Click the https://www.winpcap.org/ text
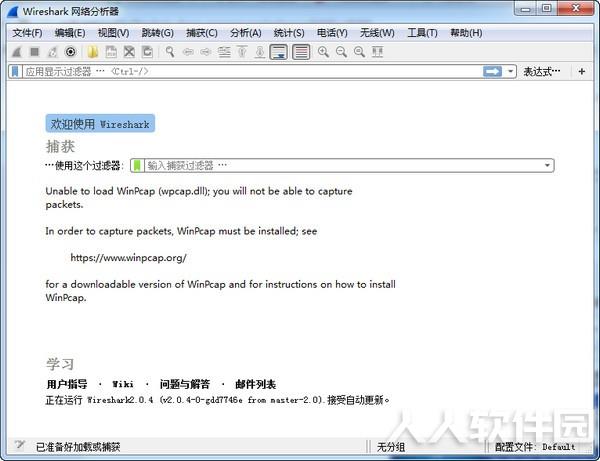Viewport: 600px width, 461px height. [129, 258]
